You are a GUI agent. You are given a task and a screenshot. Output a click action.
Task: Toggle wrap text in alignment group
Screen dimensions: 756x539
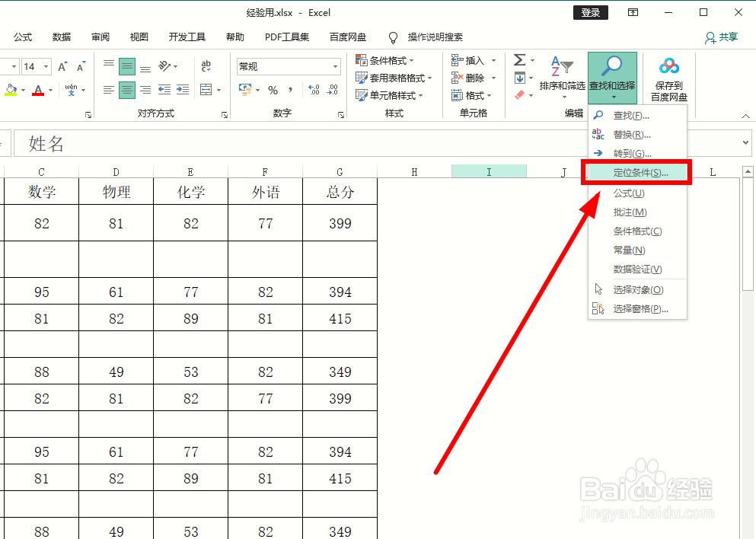tap(206, 65)
